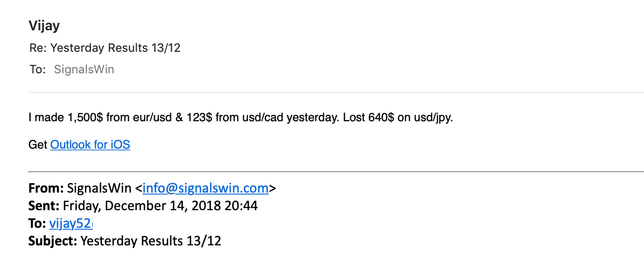This screenshot has height=262, width=644.
Task: Click the separator line above the quoted message
Action: (x=336, y=172)
